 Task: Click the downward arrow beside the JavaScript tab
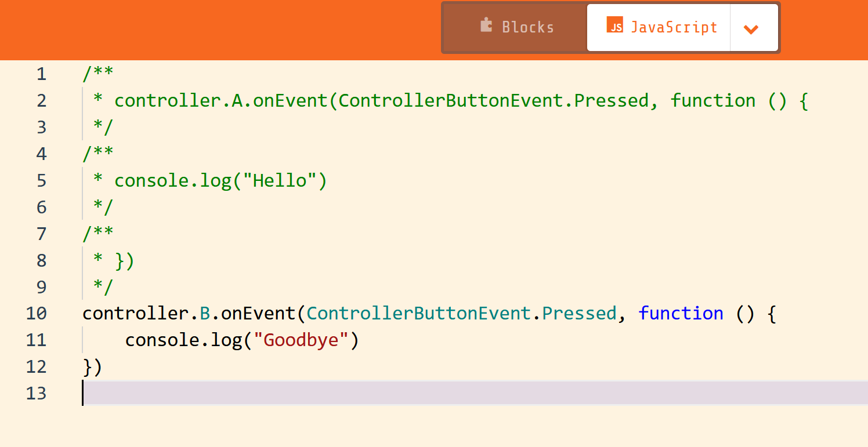[x=753, y=28]
